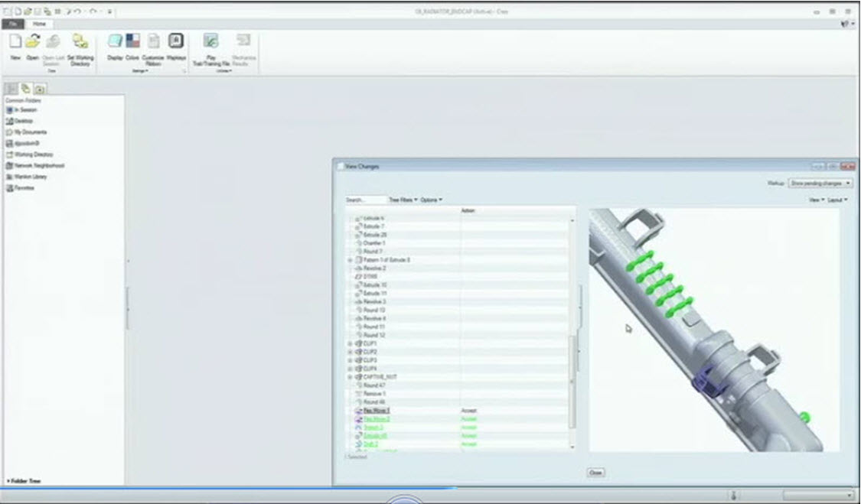Image resolution: width=861 pixels, height=504 pixels.
Task: Select the Folder Browser navigator tab icon
Action: point(26,89)
